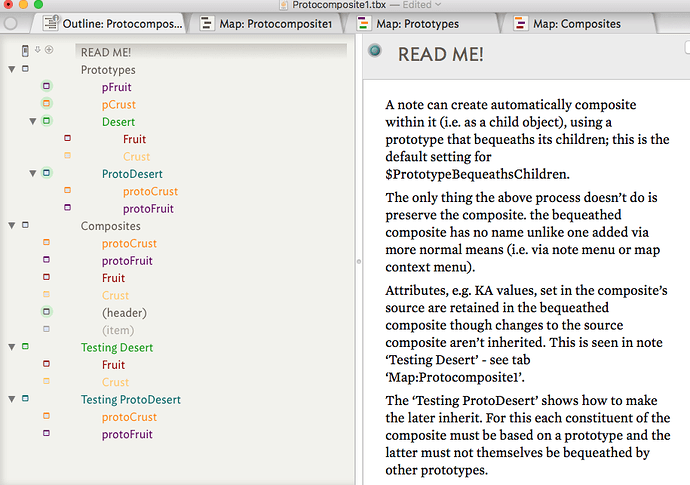
Task: Click the Desert prototype note icon
Action: (x=47, y=121)
